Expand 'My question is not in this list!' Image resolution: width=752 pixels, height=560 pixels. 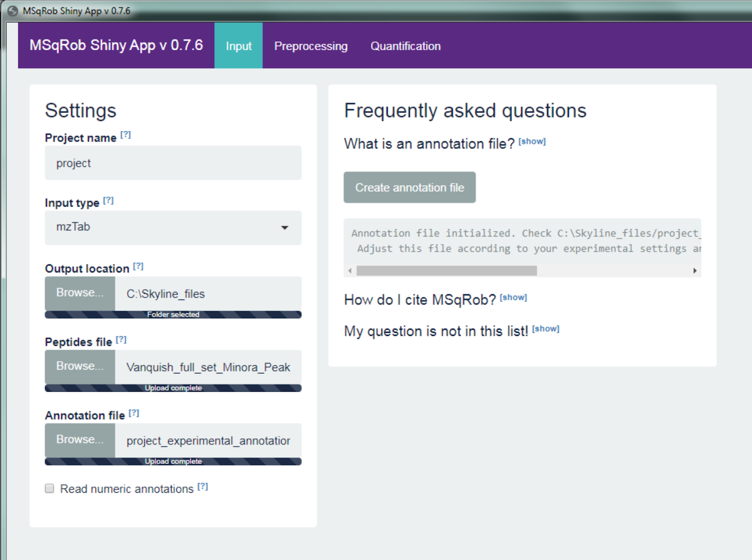tap(545, 329)
